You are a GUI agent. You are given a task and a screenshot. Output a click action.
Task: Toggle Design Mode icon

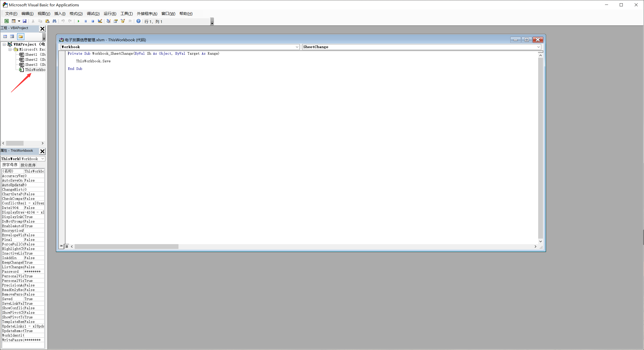pos(100,21)
